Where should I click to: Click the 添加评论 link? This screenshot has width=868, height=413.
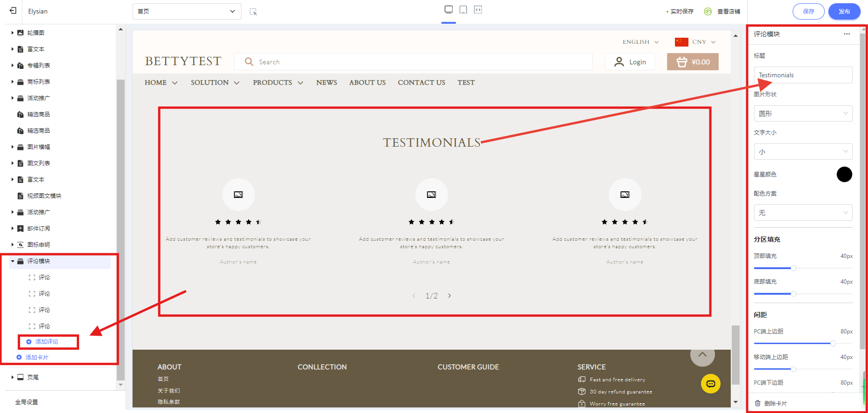tap(47, 342)
